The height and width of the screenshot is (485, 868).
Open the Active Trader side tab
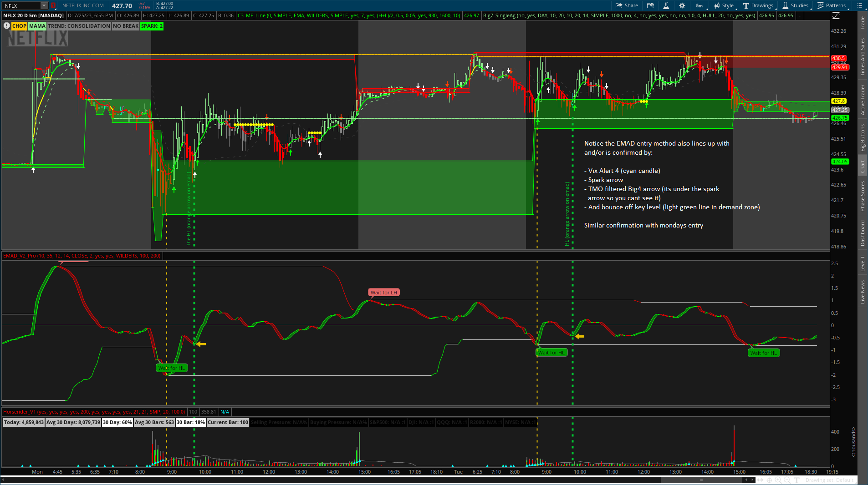coord(863,100)
